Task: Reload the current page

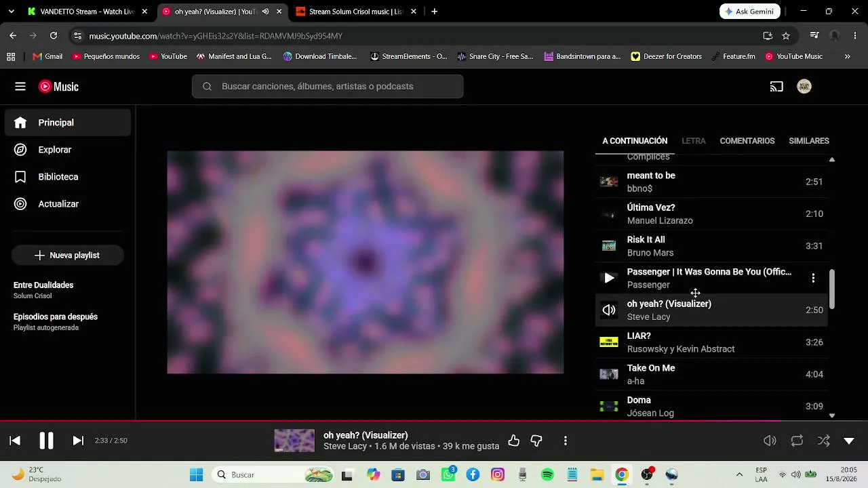Action: pos(54,35)
